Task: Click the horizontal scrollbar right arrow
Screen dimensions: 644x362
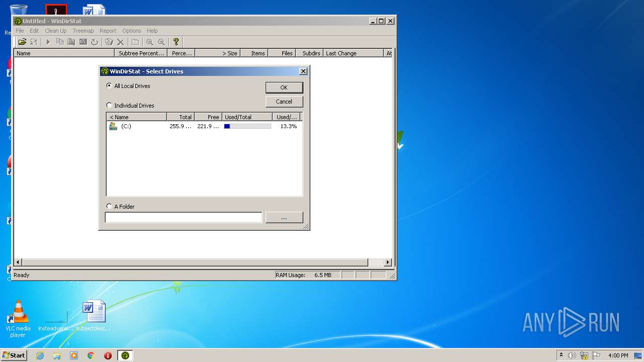Action: [387, 262]
